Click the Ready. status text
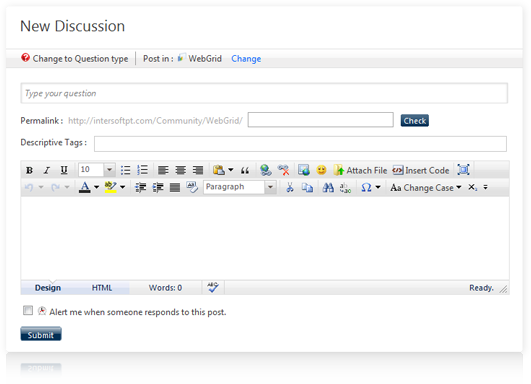This screenshot has width=531, height=384. 481,288
